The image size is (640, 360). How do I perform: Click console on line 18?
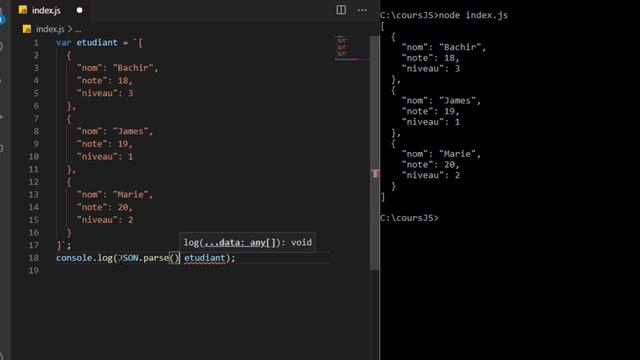(74, 258)
